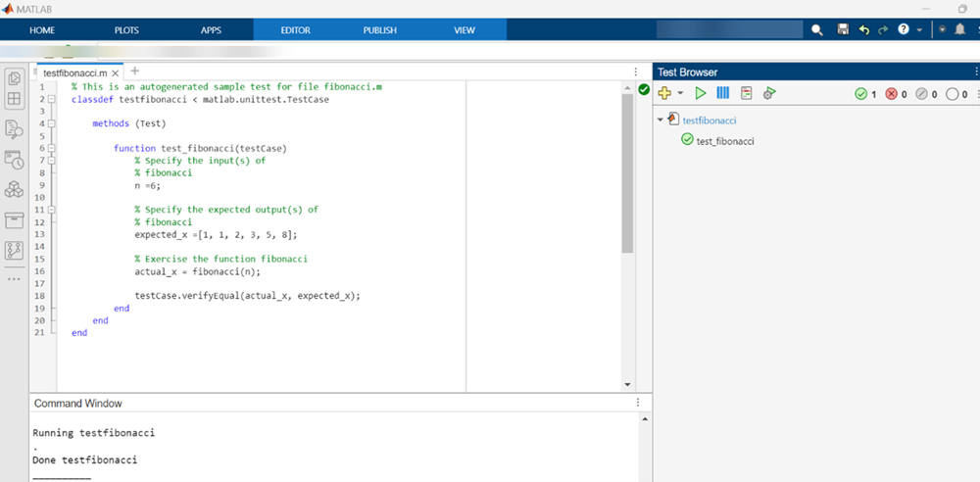Run all tests with green play button
Image resolution: width=980 pixels, height=482 pixels.
point(700,93)
